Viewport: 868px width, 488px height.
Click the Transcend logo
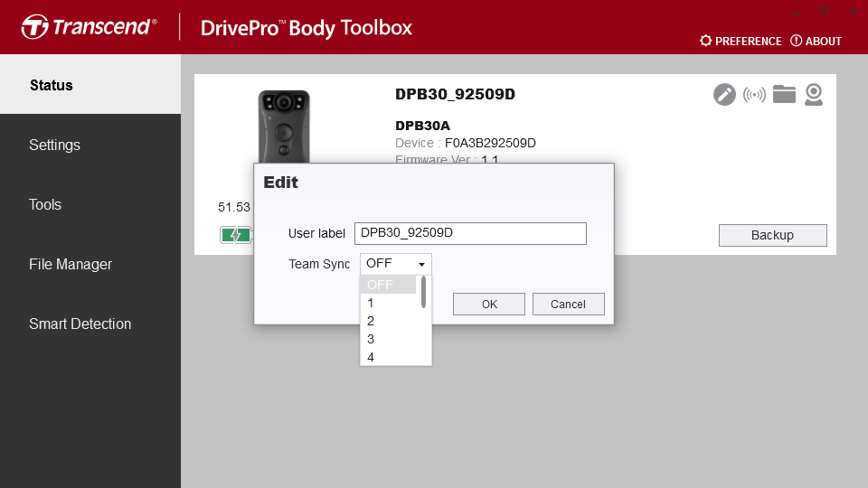point(90,27)
